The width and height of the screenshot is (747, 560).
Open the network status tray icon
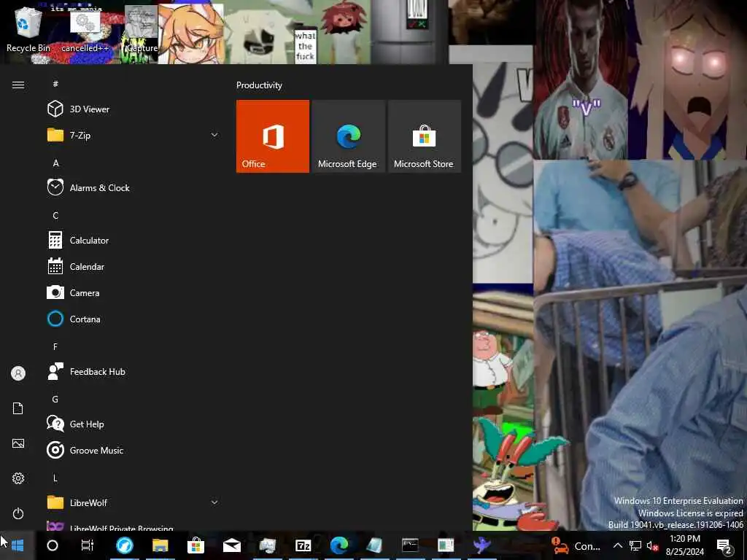(x=635, y=545)
